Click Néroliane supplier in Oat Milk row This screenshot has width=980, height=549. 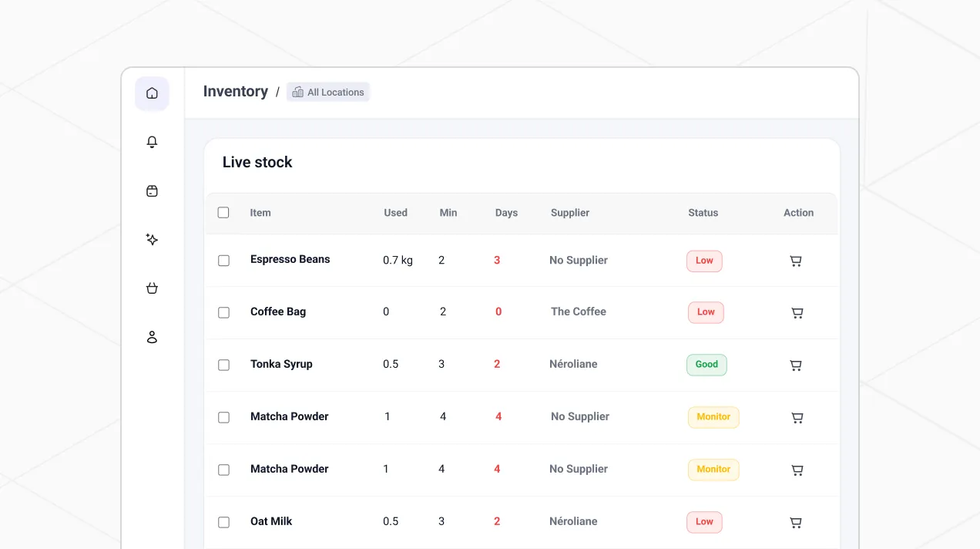[x=573, y=521]
